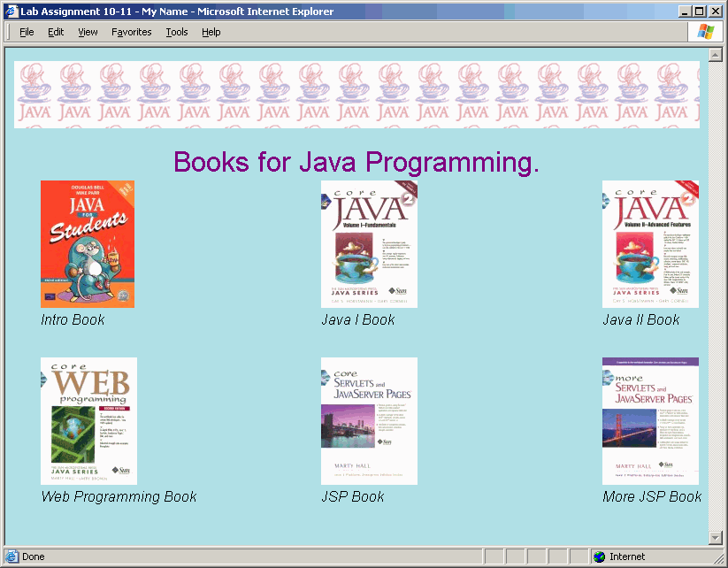Open the View menu
The width and height of the screenshot is (728, 568).
[88, 32]
